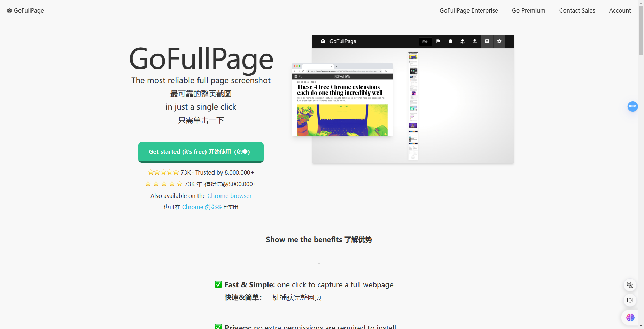Click the blue 81M floating badge
The height and width of the screenshot is (329, 644).
coord(633,106)
